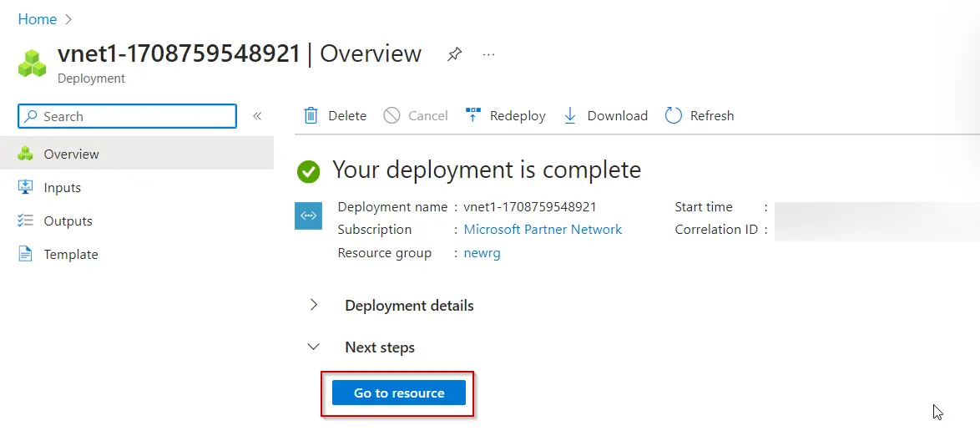Click the Go to resource button
This screenshot has height=436, width=980.
pos(399,393)
